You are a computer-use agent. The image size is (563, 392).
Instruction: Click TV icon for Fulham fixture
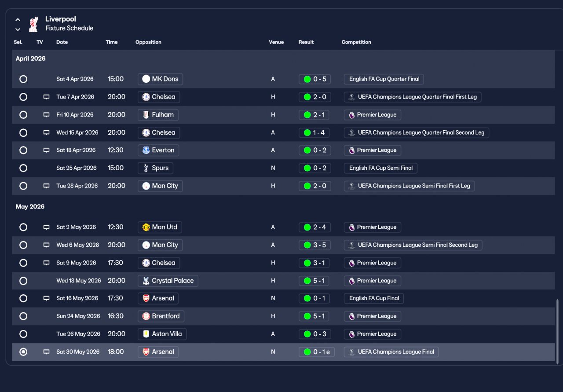click(x=46, y=115)
